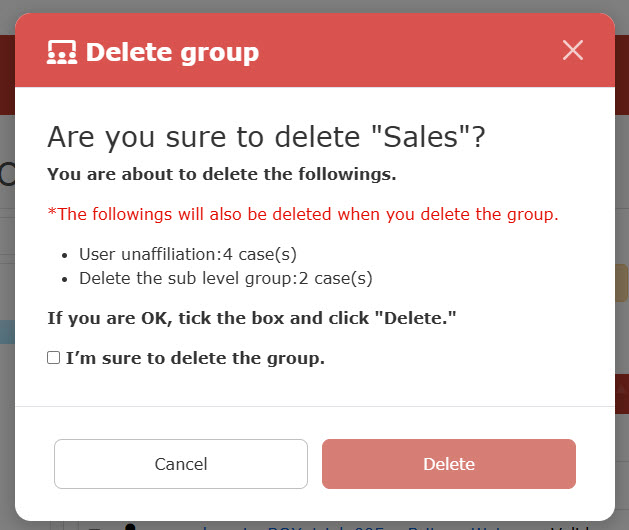
Task: Click the "Are you sure to delete" heading
Action: [266, 137]
